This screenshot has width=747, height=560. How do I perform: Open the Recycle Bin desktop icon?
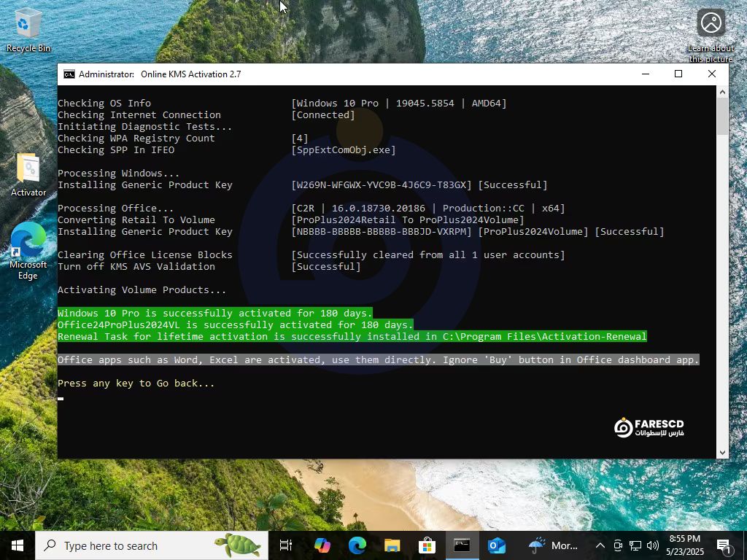28,31
